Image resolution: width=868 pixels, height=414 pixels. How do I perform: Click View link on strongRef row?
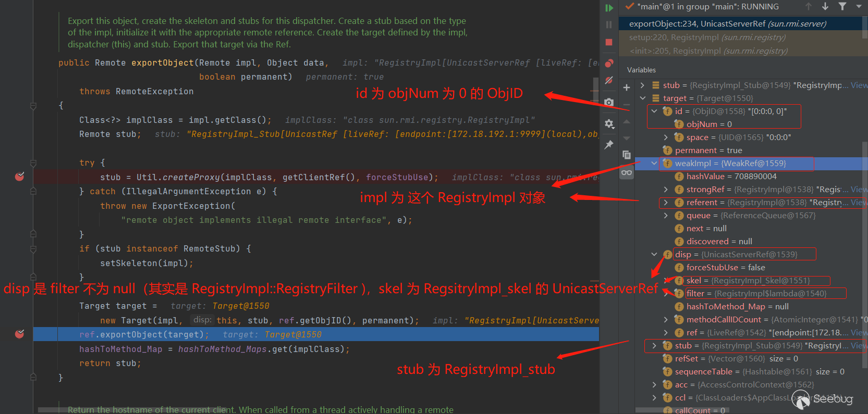(859, 189)
